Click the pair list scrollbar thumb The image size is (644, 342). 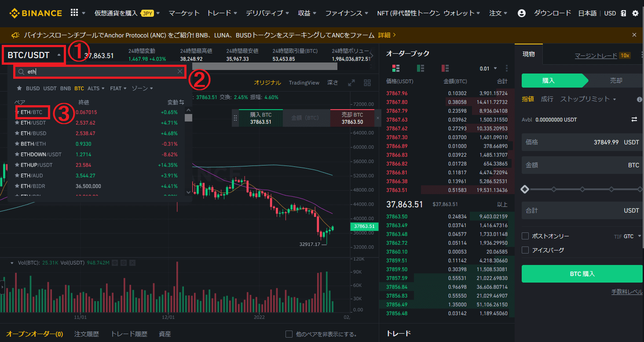[188, 118]
